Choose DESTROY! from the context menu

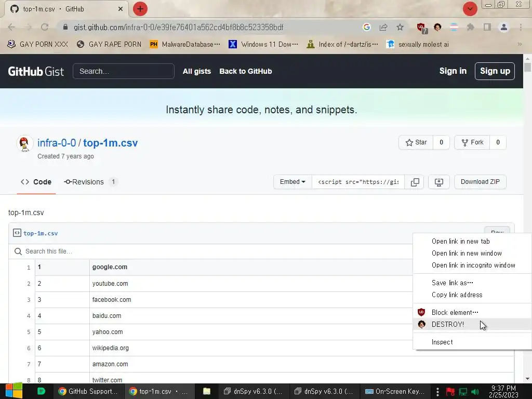coord(472,324)
